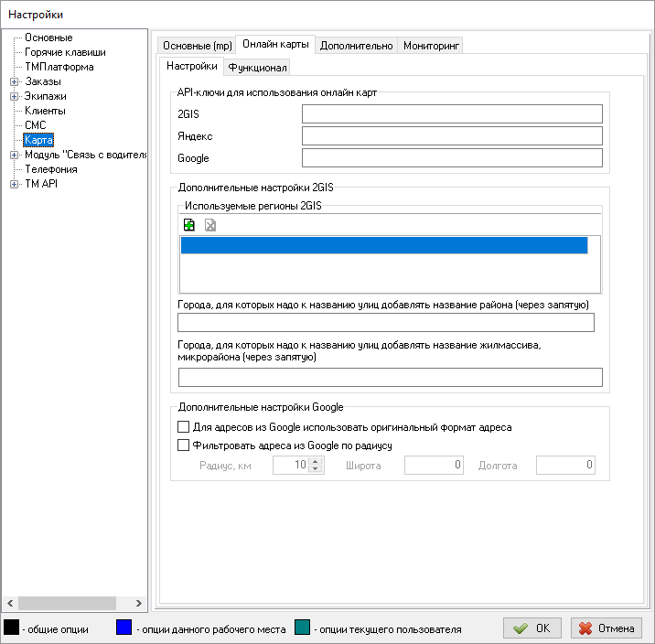The width and height of the screenshot is (655, 644).
Task: Select Телефония in the settings tree
Action: [51, 169]
